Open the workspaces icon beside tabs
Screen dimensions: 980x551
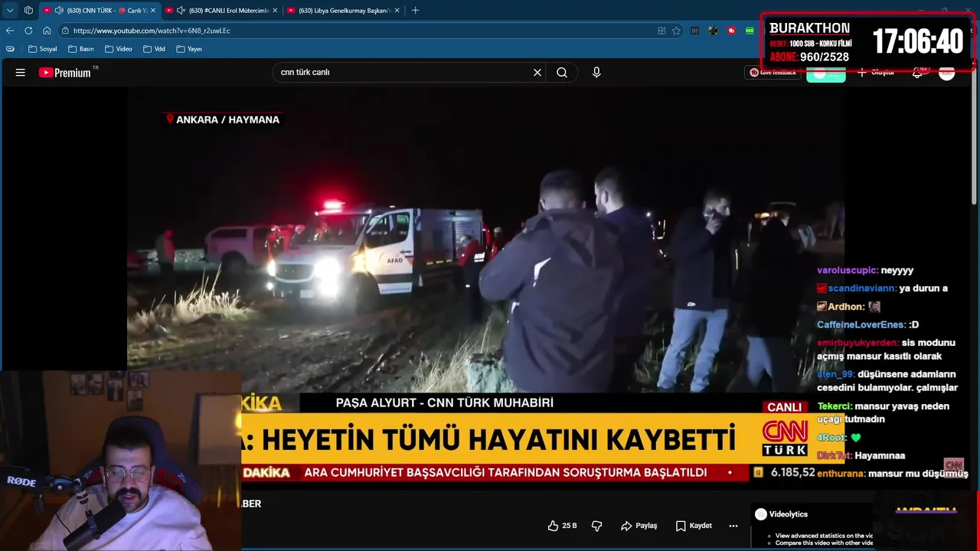(28, 11)
